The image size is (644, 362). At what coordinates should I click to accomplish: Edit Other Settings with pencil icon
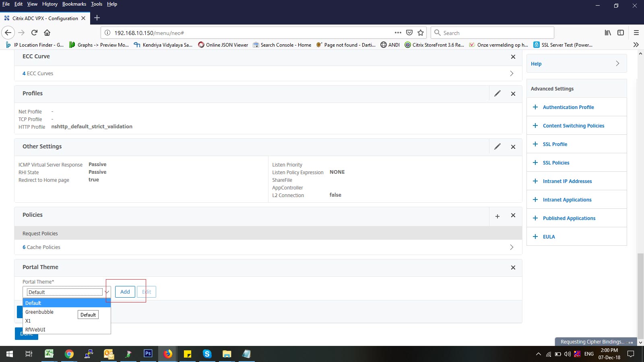pyautogui.click(x=497, y=146)
